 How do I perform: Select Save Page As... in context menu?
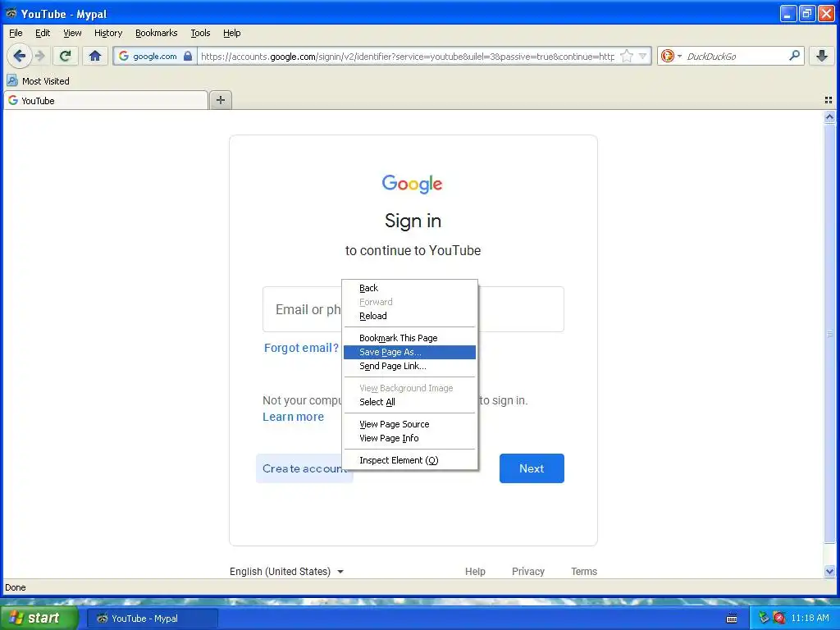tap(410, 352)
